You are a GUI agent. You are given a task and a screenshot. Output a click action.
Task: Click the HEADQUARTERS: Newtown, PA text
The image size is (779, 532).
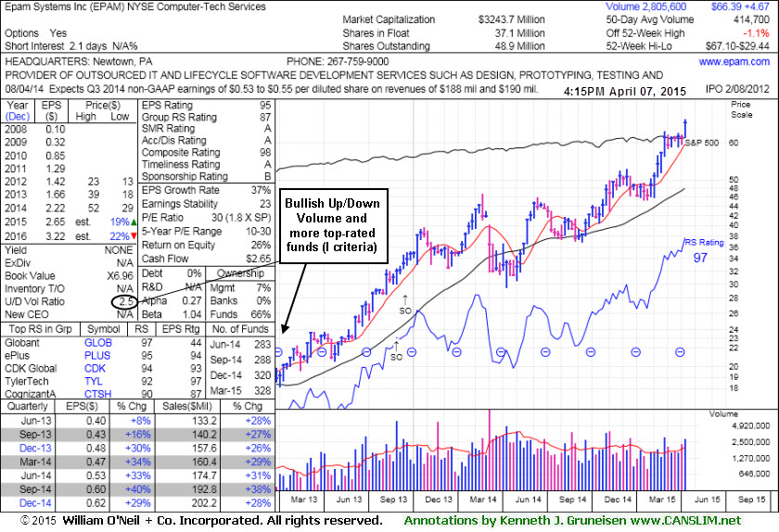tap(79, 61)
